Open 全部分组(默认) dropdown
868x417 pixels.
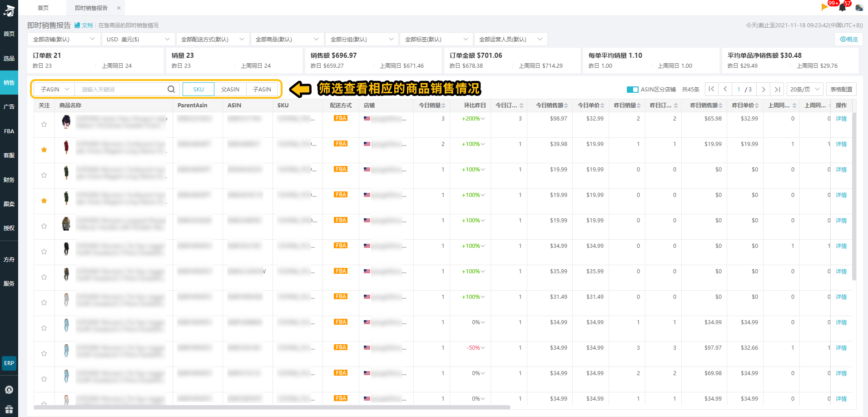pyautogui.click(x=362, y=39)
